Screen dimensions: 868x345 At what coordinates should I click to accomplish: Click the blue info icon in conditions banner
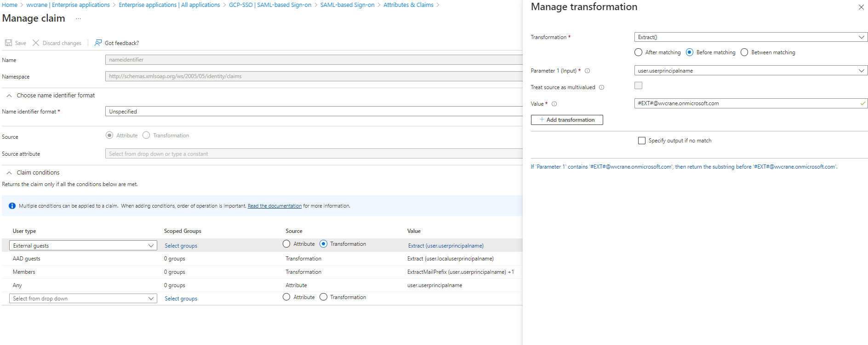tap(12, 206)
